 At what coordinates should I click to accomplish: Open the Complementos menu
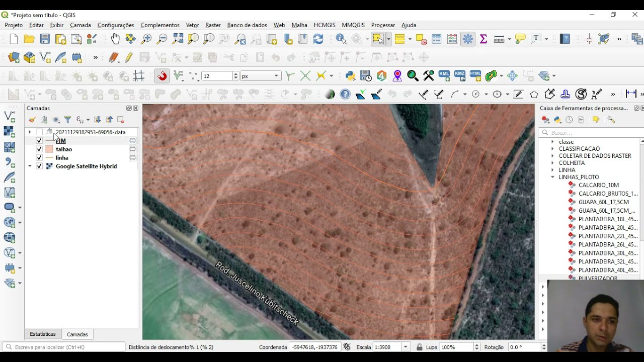click(160, 25)
